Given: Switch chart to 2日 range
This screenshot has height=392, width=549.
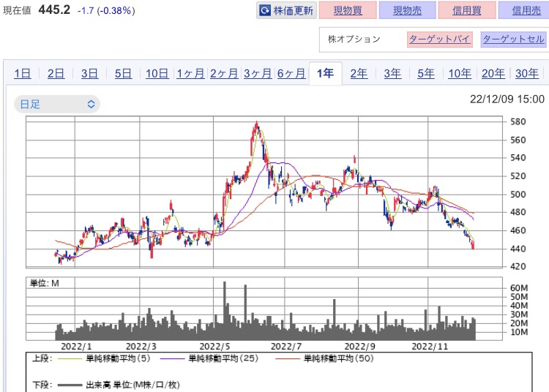Looking at the screenshot, I should tap(56, 74).
